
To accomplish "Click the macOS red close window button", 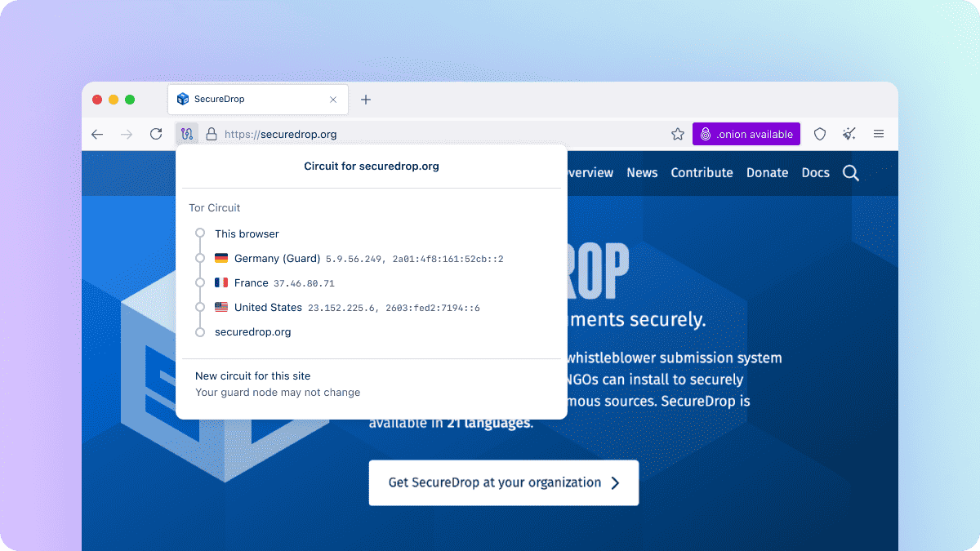I will point(97,100).
